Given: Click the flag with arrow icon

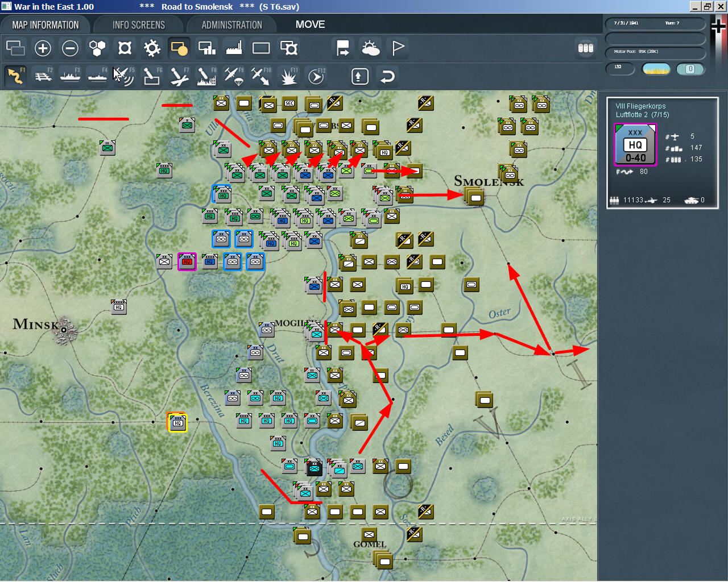Looking at the screenshot, I should tap(343, 48).
